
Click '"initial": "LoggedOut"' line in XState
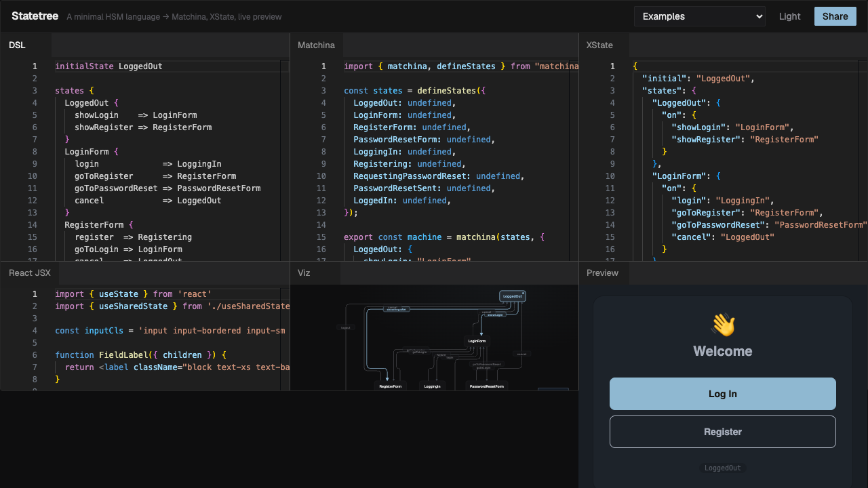point(698,79)
